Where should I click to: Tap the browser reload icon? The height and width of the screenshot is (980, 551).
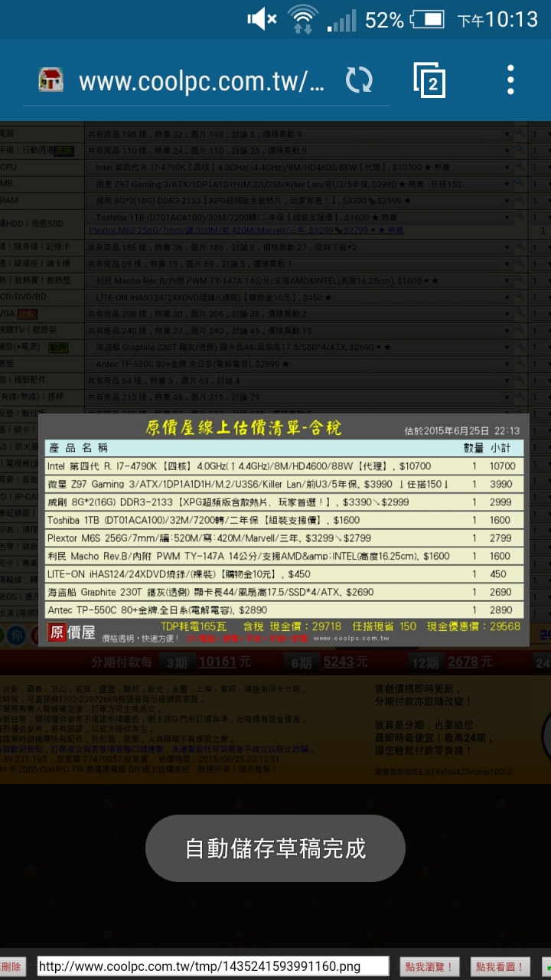[x=359, y=80]
